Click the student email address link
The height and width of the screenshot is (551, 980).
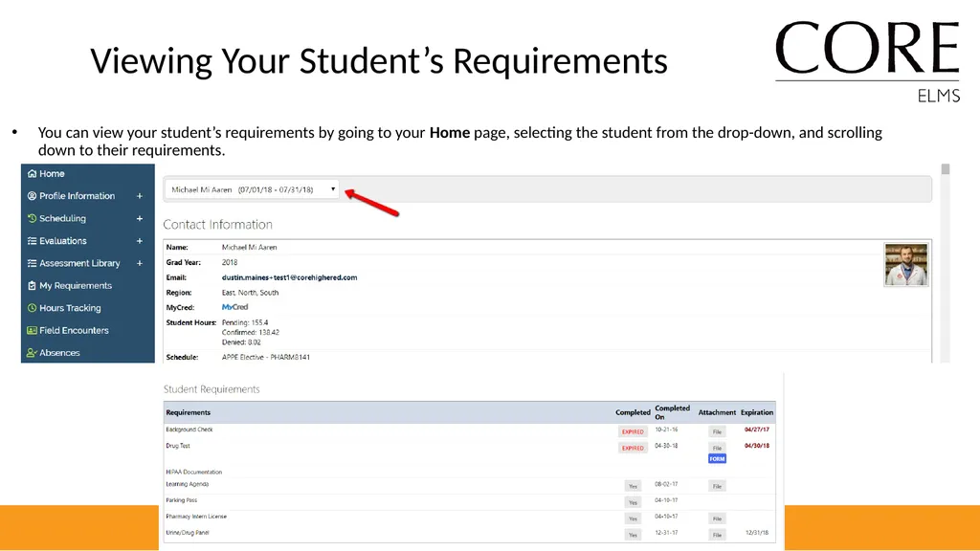point(289,277)
